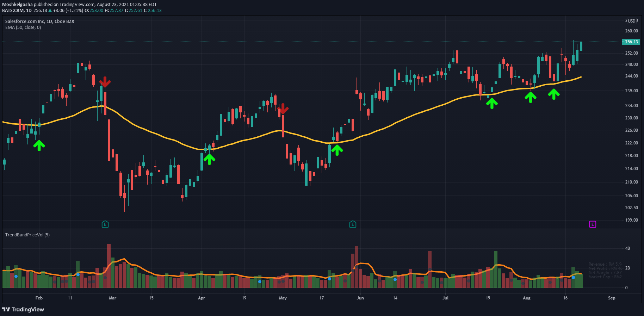Viewport: 644px width, 316px height.
Task: Open the TradingView.com link in the header
Action: [76, 5]
